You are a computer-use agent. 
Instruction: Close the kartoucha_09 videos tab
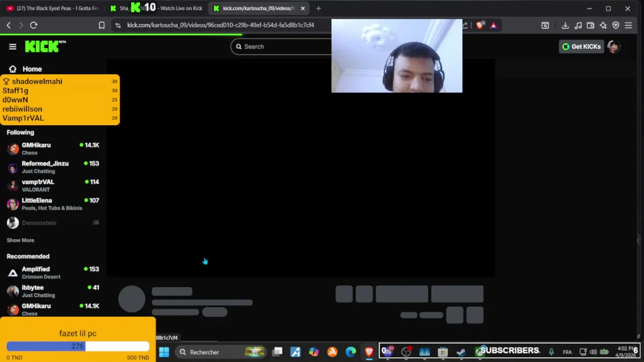pos(303,8)
